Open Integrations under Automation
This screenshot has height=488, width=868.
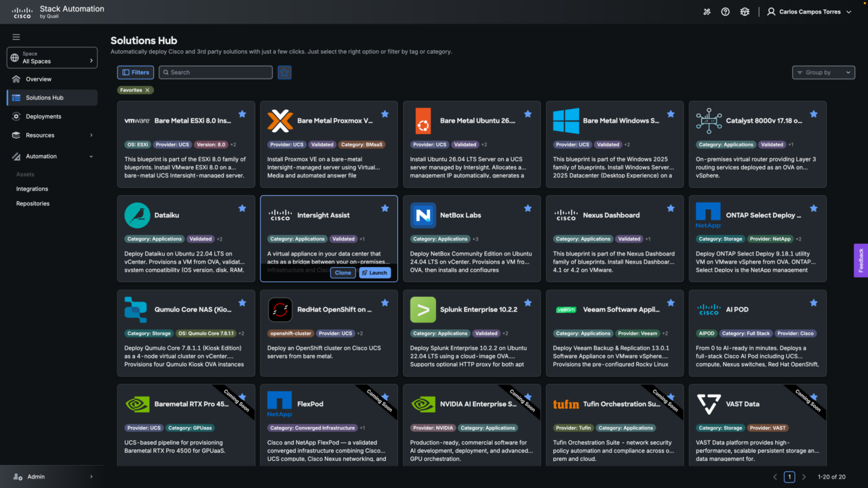click(x=32, y=189)
